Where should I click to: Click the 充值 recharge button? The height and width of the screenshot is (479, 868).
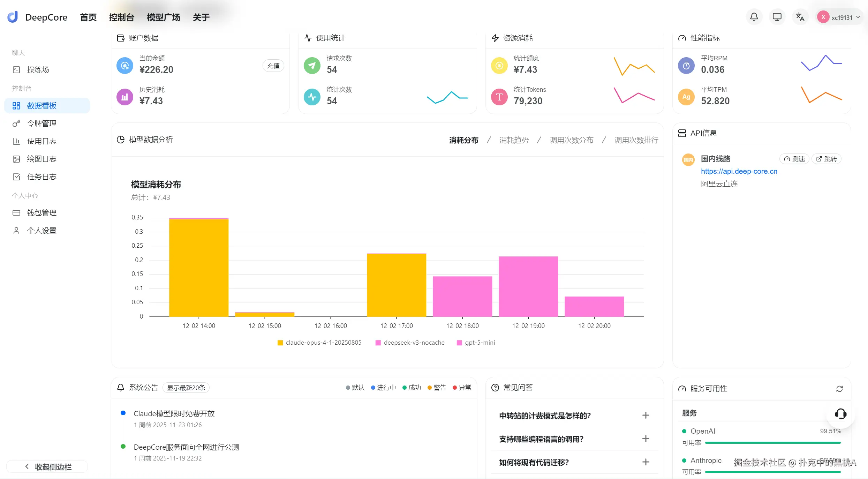click(x=273, y=66)
